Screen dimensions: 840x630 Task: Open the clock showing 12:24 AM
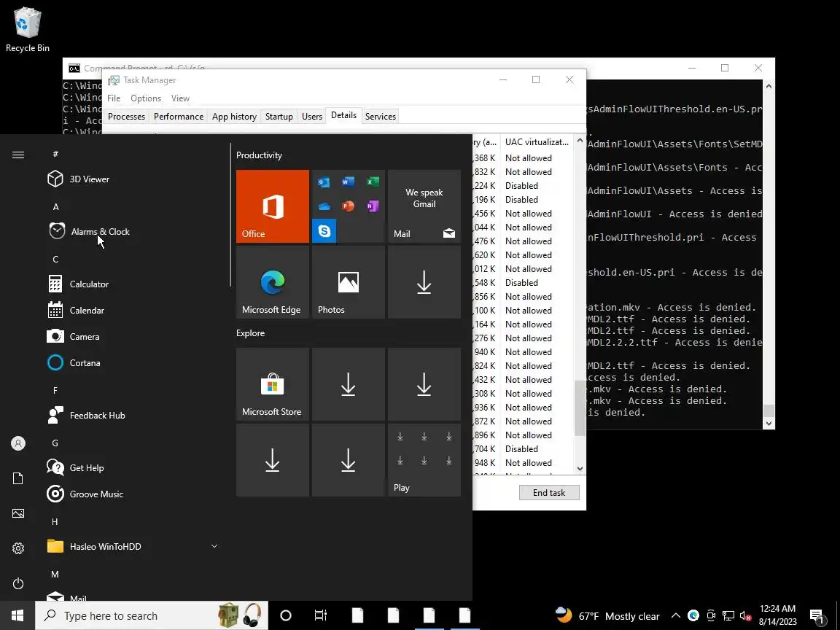(777, 615)
